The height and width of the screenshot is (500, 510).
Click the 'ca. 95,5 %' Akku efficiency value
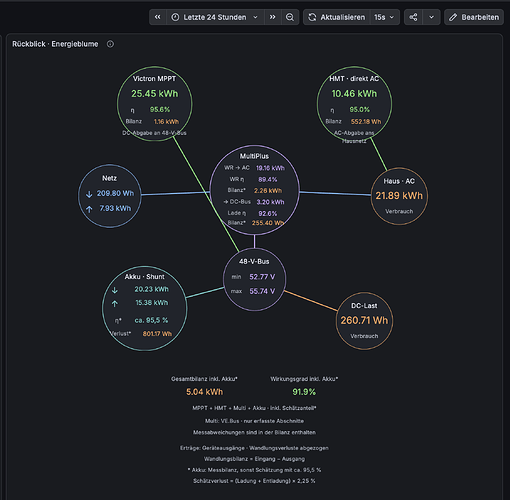pos(151,320)
